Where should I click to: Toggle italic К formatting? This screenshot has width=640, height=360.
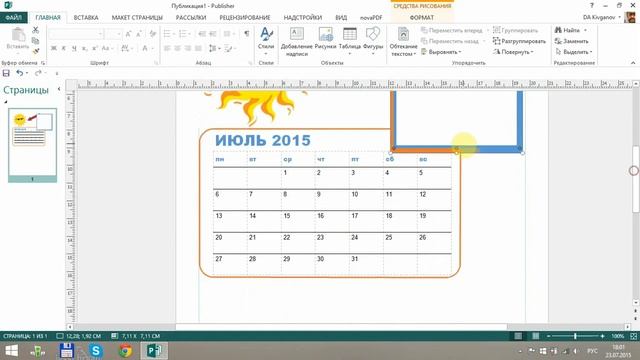pyautogui.click(x=64, y=48)
